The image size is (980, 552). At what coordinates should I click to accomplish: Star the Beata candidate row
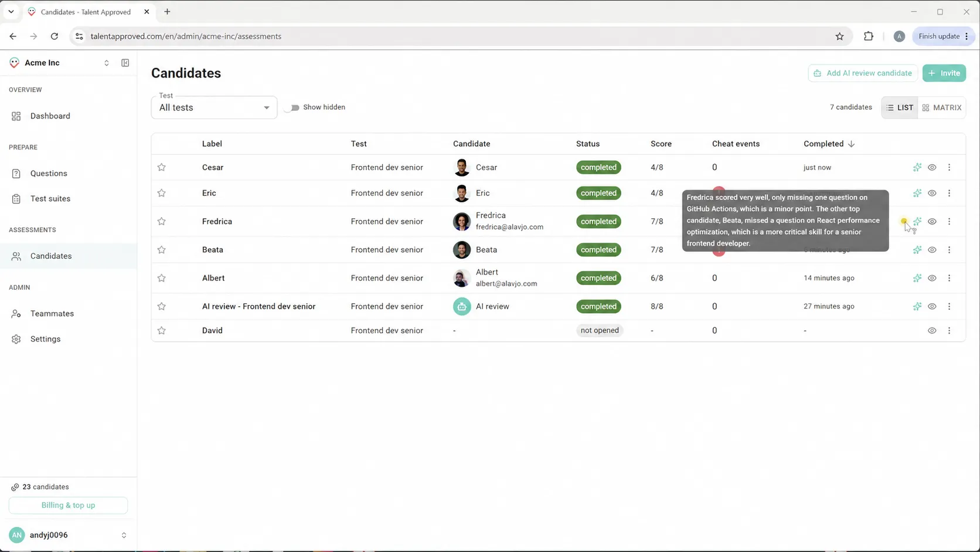(x=162, y=250)
